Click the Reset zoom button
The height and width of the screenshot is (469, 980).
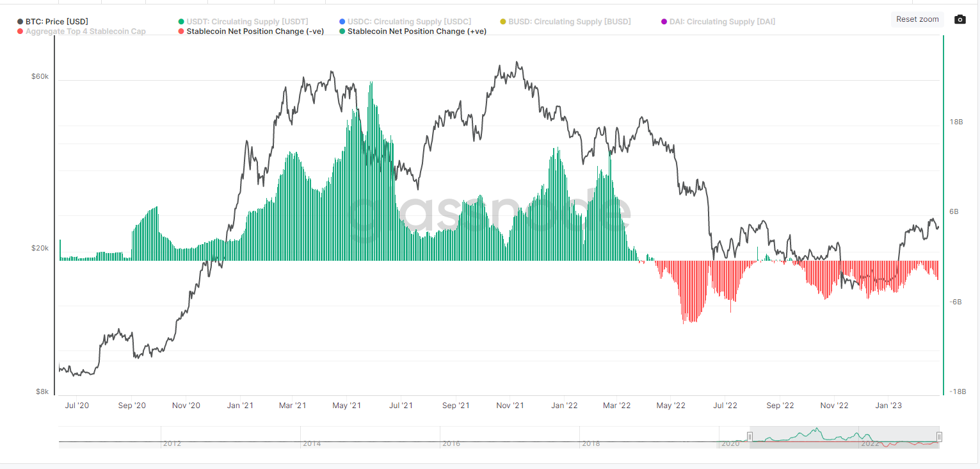pos(917,19)
